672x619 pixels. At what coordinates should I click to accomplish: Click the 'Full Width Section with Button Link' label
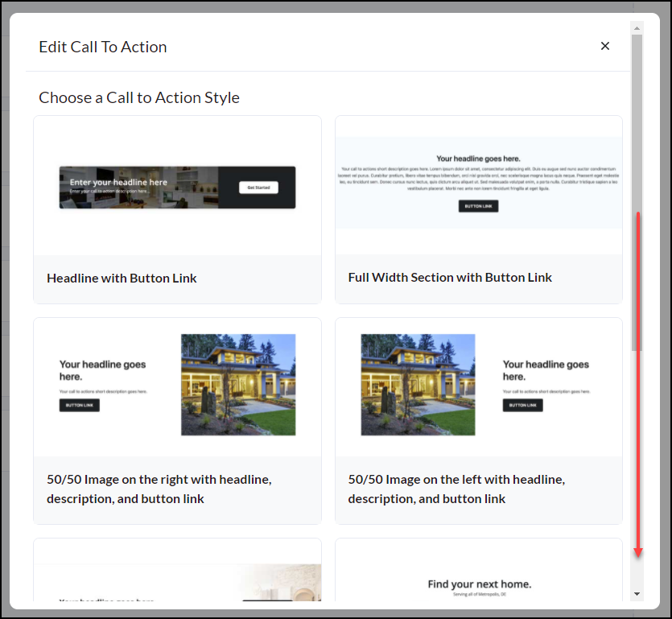click(450, 278)
